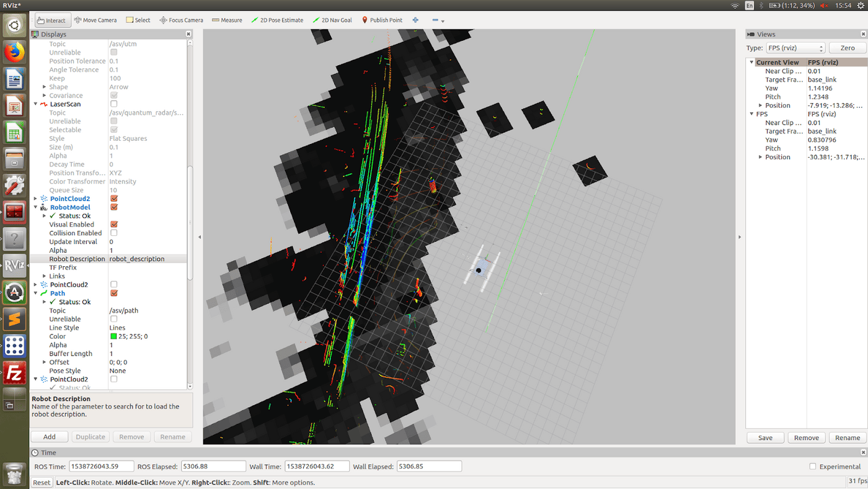The height and width of the screenshot is (489, 868).
Task: Toggle the Covariance checkbox
Action: point(113,96)
